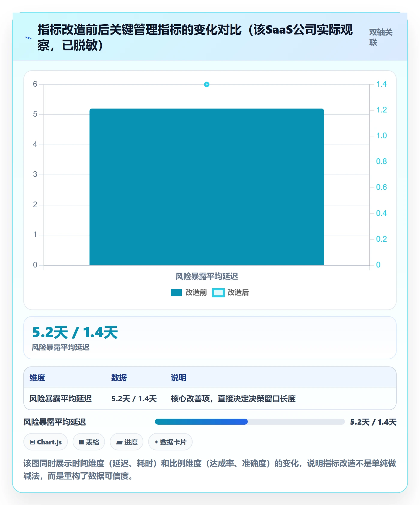
Task: Click the progress value 5.2天 / 1.4天 at right
Action: (373, 422)
